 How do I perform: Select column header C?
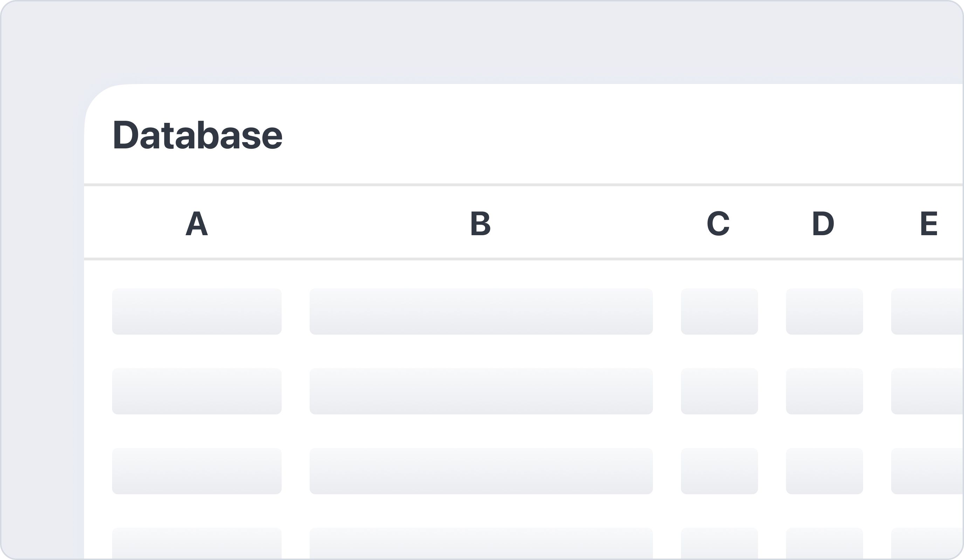pos(718,223)
